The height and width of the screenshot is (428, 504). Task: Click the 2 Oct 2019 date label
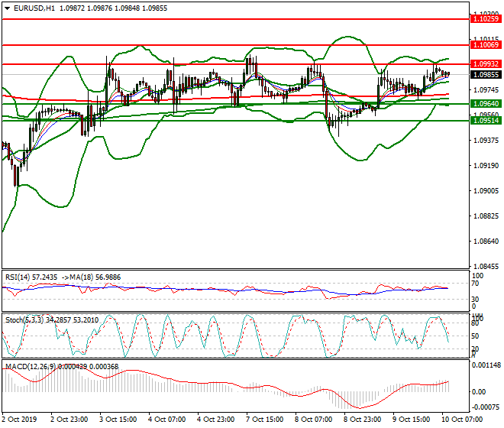coord(20,420)
